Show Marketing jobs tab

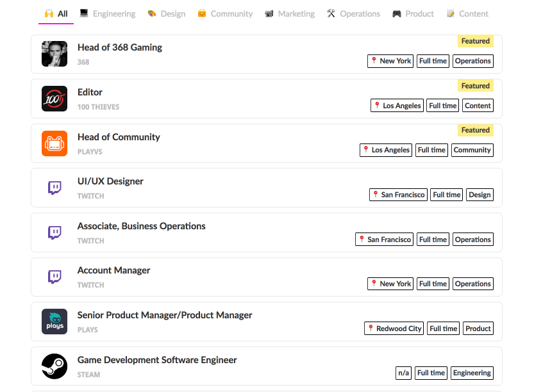(x=290, y=13)
